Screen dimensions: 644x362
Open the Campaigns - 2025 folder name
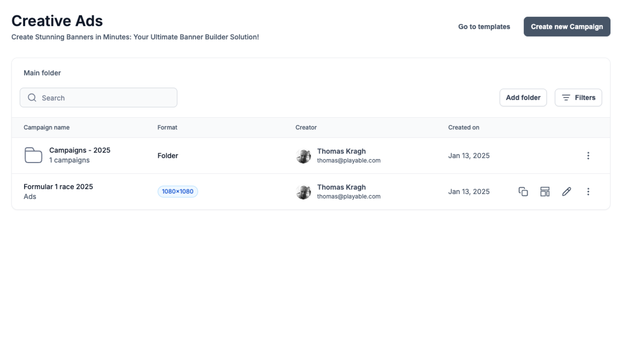coord(80,150)
